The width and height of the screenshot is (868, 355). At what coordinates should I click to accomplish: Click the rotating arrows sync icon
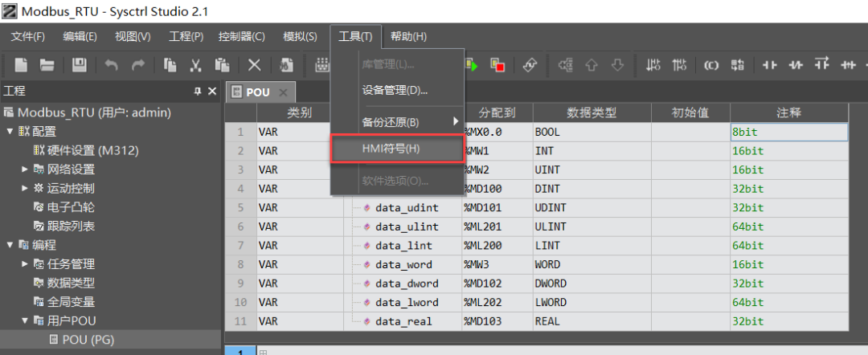(530, 65)
